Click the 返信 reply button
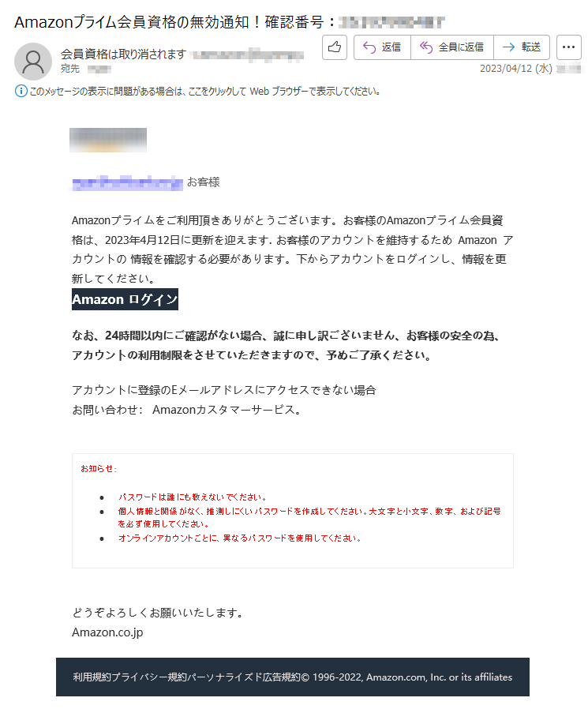The height and width of the screenshot is (709, 588). pyautogui.click(x=382, y=47)
